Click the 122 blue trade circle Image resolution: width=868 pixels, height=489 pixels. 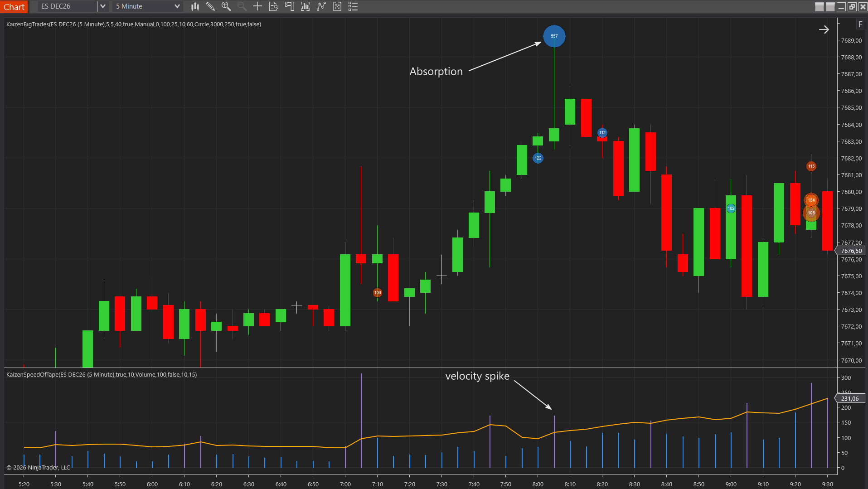tap(538, 158)
